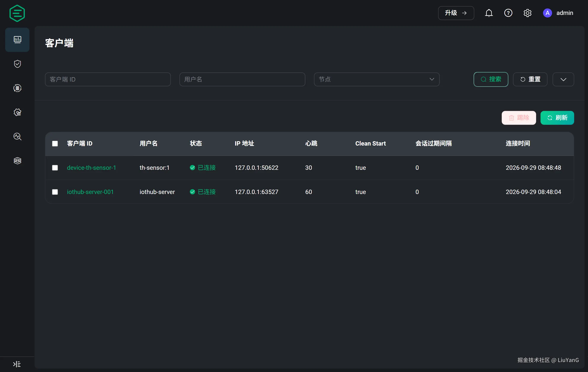
Task: Open client link iothub-server-001
Action: coord(90,192)
